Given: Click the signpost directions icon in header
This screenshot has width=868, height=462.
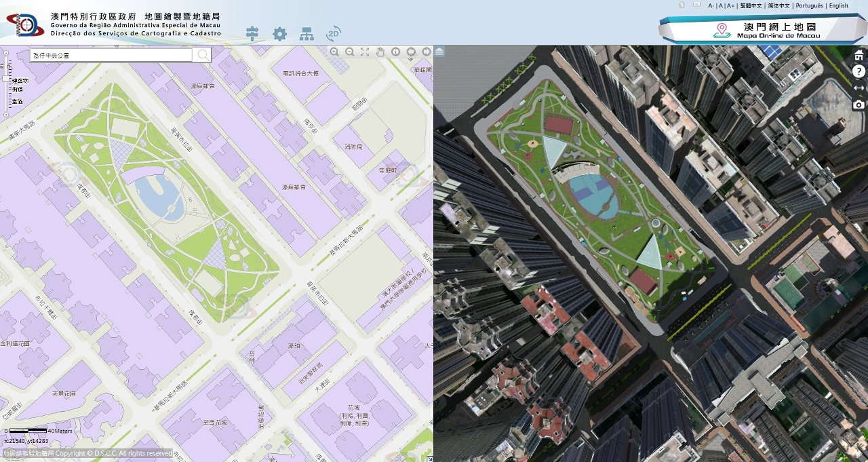Looking at the screenshot, I should [252, 33].
